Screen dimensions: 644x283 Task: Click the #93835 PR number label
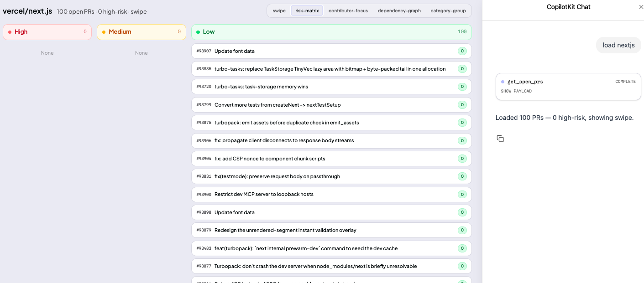tap(204, 69)
